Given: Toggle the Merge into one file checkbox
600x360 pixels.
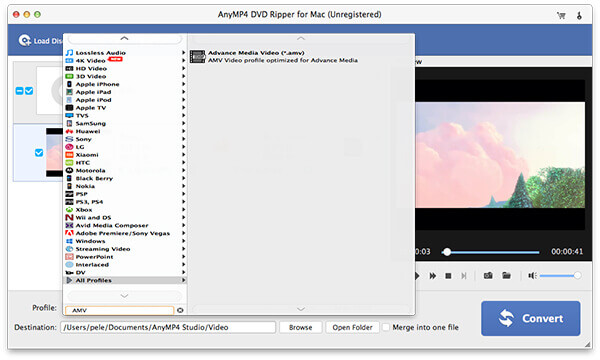Looking at the screenshot, I should pyautogui.click(x=386, y=327).
